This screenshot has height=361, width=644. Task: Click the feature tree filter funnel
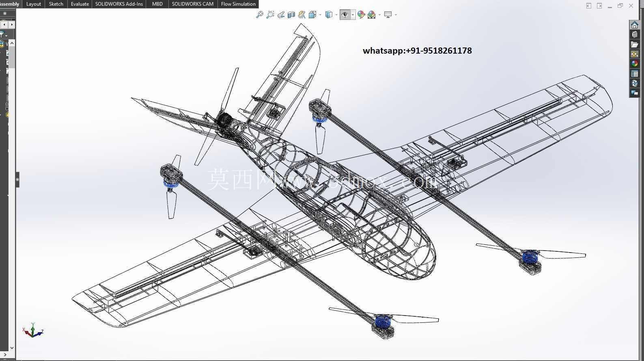tap(2, 35)
